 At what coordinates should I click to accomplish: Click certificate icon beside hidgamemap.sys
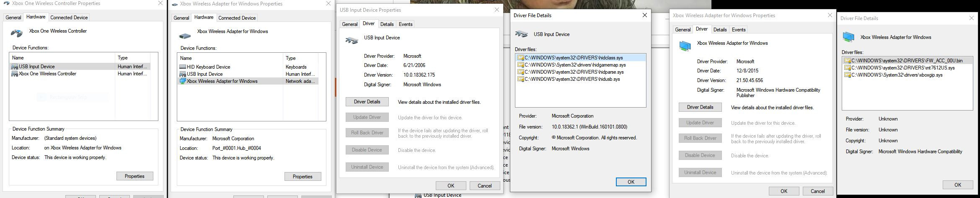coord(521,65)
